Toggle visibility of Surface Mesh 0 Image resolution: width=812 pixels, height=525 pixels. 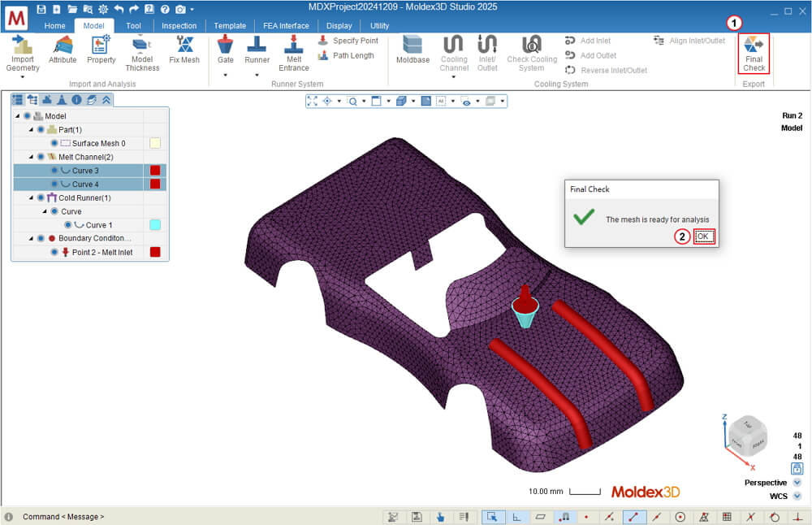54,143
